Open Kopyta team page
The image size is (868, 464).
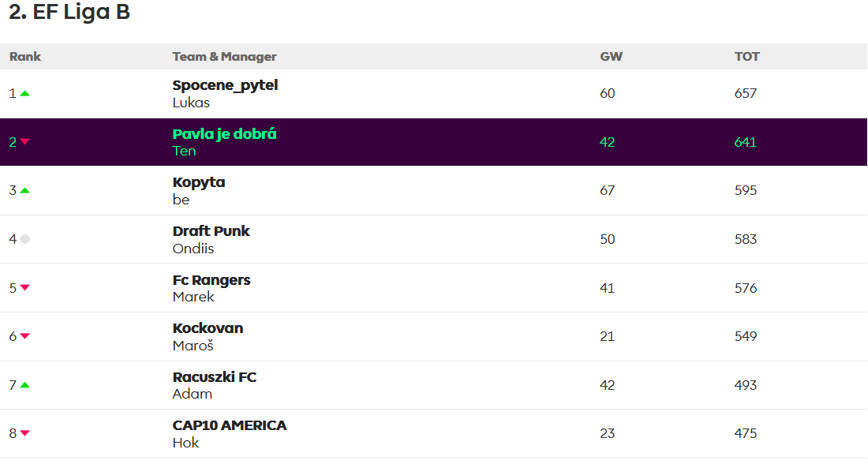(x=199, y=182)
